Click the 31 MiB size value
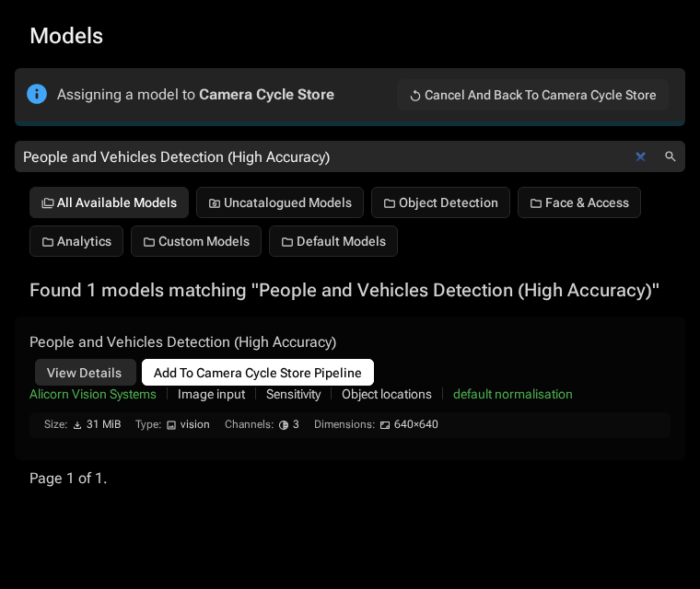 [103, 424]
